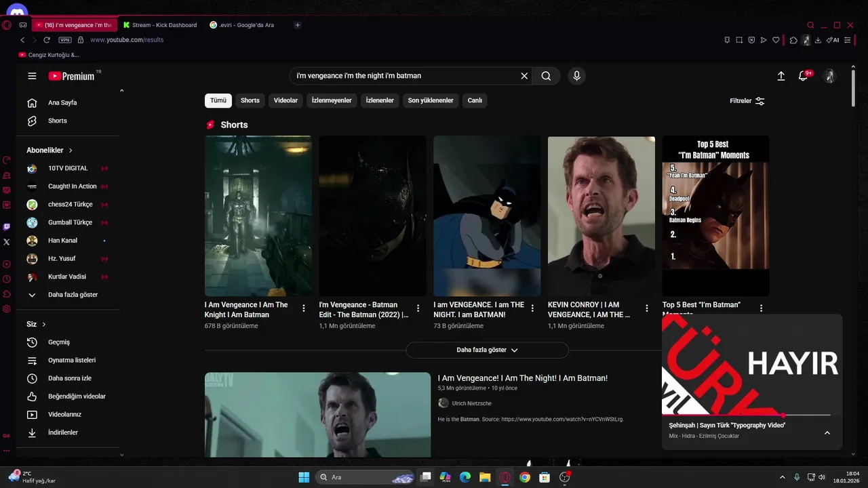The height and width of the screenshot is (488, 868).
Task: Expand the Siz section chevron
Action: [x=44, y=325]
